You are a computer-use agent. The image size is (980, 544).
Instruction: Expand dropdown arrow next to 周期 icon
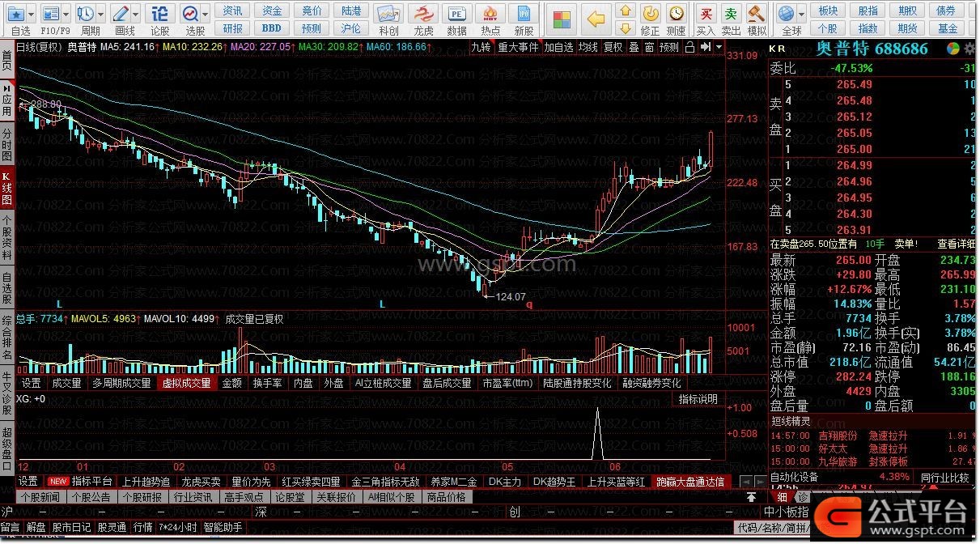pos(100,14)
